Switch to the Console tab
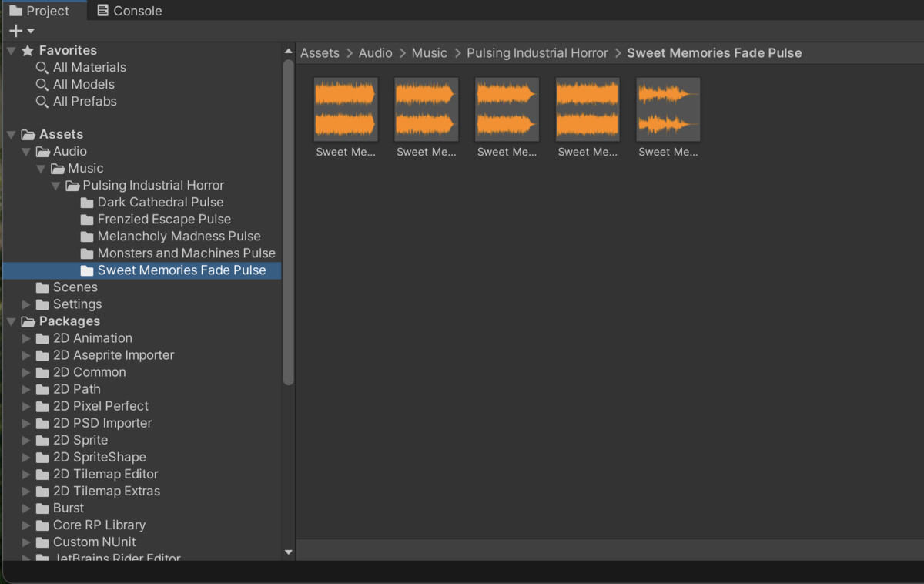The height and width of the screenshot is (584, 924). click(x=129, y=11)
